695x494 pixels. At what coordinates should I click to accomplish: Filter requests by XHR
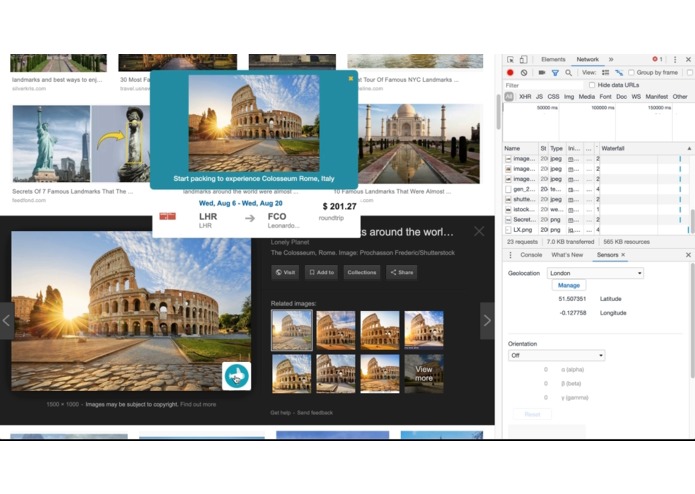(525, 97)
